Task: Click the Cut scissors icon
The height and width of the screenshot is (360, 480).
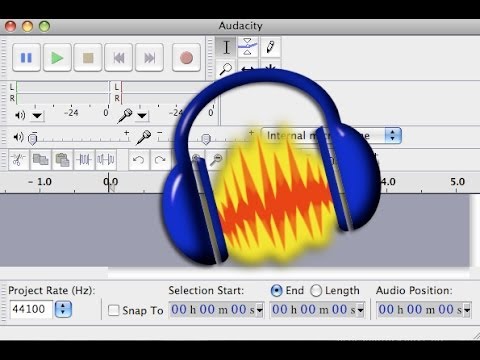Action: point(19,160)
